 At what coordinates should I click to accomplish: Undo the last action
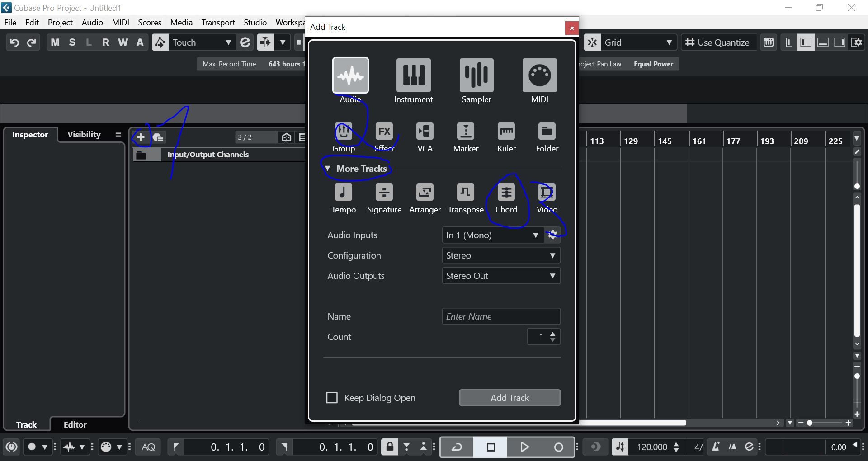[14, 42]
